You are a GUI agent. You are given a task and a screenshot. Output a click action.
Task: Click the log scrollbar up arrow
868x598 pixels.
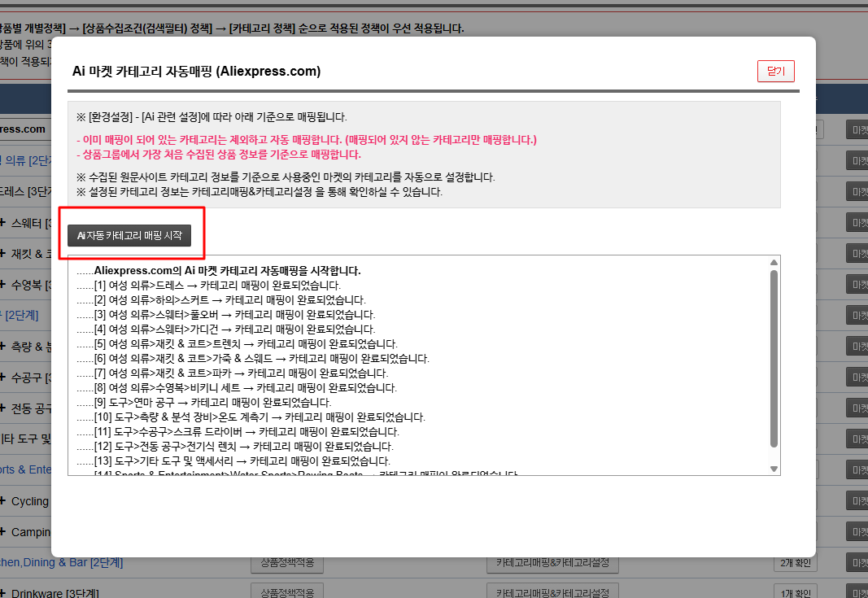(x=774, y=263)
